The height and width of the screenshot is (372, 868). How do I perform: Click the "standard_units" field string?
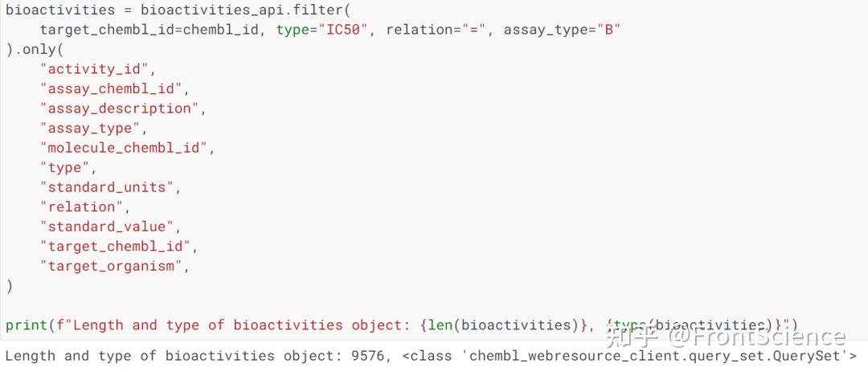(107, 187)
